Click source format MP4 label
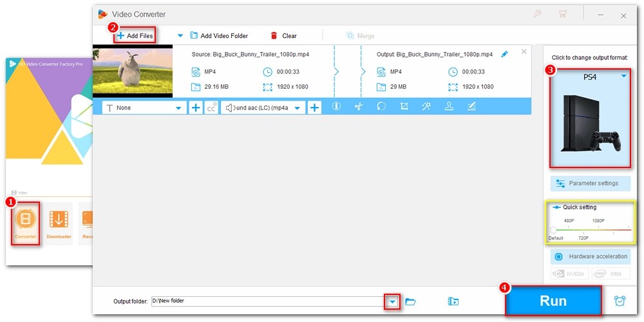The width and height of the screenshot is (644, 322). (210, 72)
